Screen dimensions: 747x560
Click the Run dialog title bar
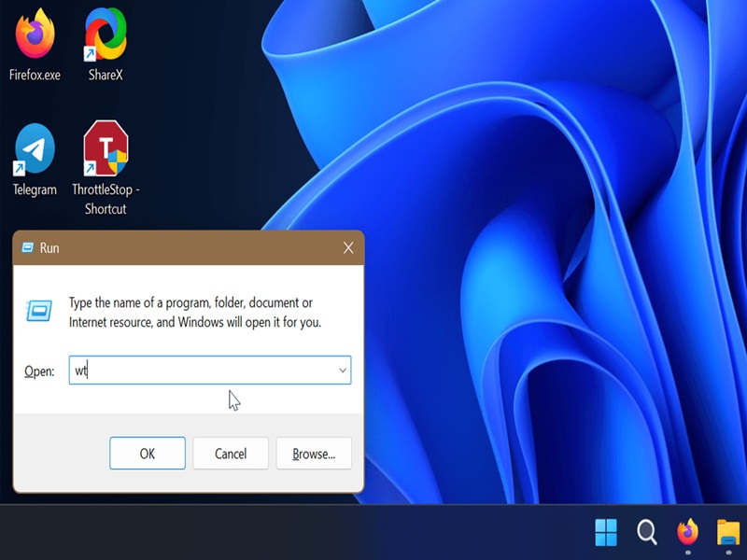pyautogui.click(x=189, y=247)
